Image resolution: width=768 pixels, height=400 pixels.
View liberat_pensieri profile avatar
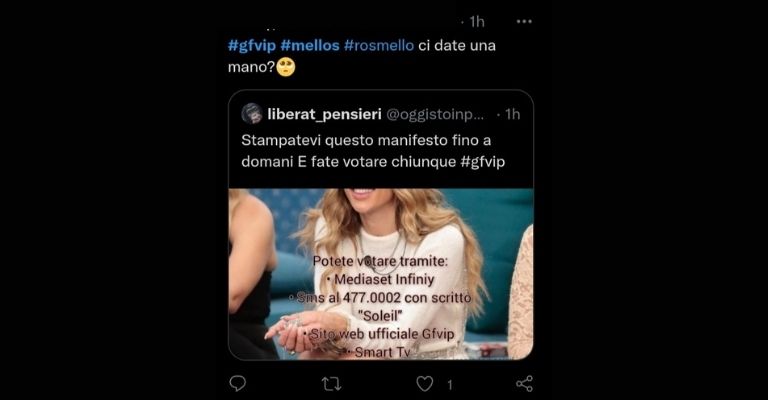click(252, 114)
